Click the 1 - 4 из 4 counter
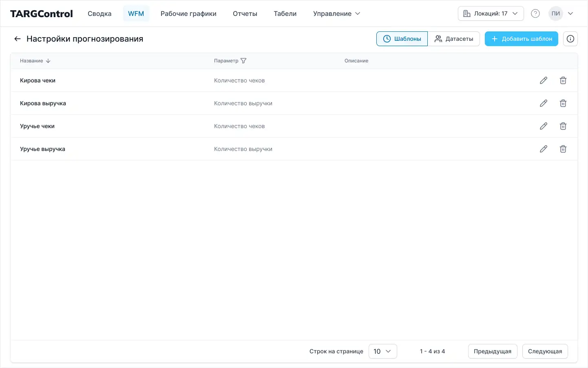This screenshot has width=588, height=368. [433, 351]
